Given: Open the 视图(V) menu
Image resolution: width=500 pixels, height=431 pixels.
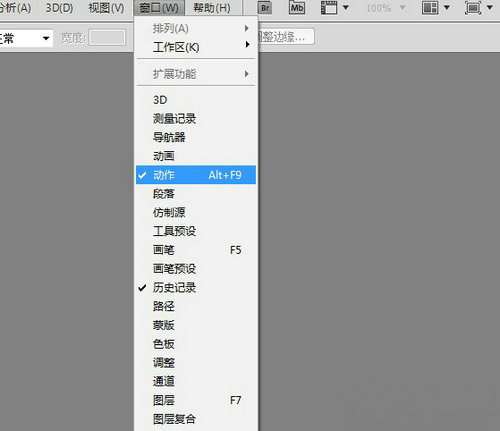Looking at the screenshot, I should point(106,8).
